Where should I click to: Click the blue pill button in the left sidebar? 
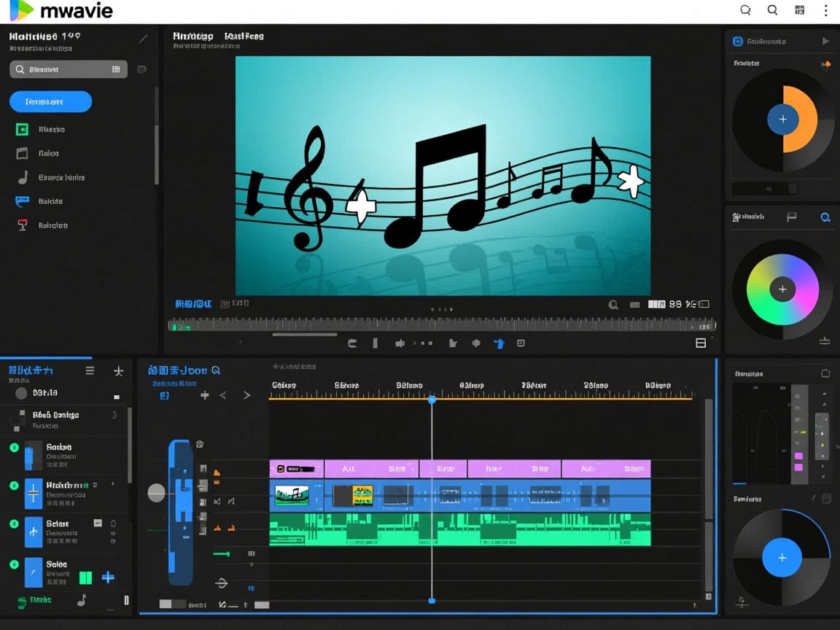(x=50, y=101)
